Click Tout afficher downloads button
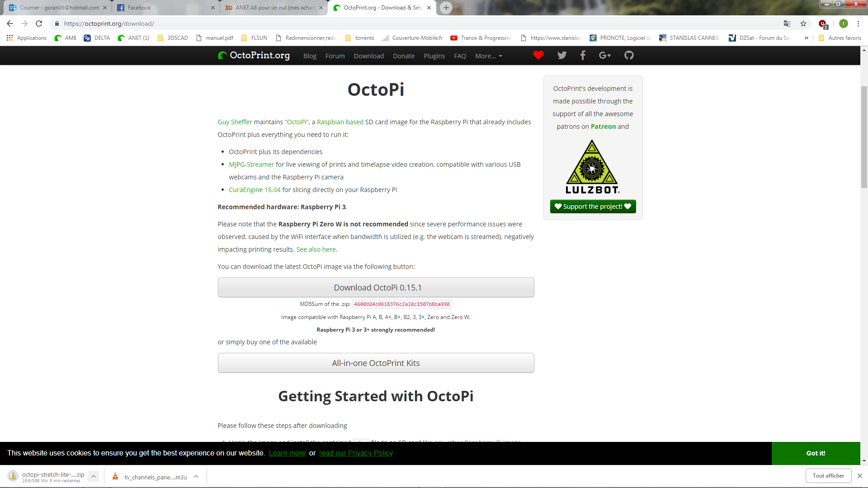Screen dimensions: 868x488 [x=828, y=476]
